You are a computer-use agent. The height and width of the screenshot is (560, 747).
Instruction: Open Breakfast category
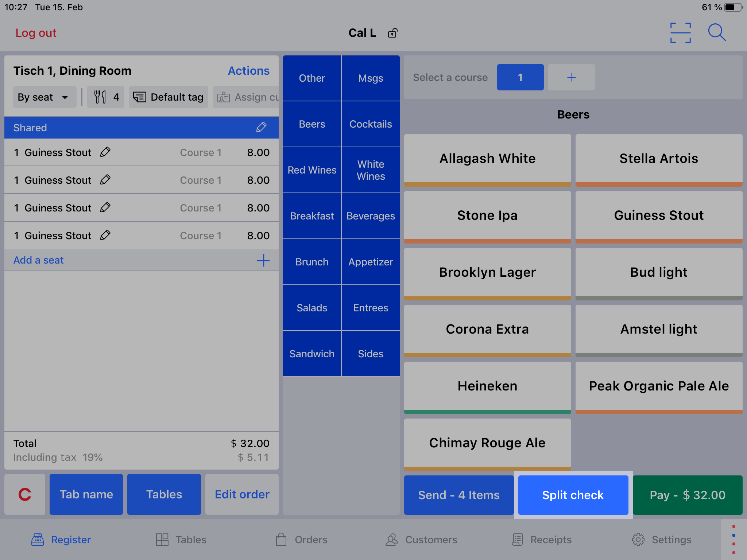[x=312, y=216]
